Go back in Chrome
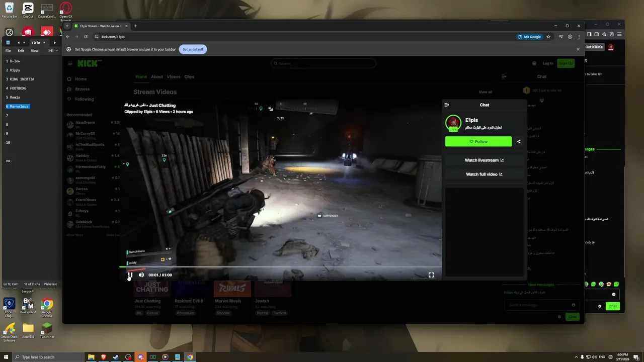The height and width of the screenshot is (362, 644). click(67, 37)
